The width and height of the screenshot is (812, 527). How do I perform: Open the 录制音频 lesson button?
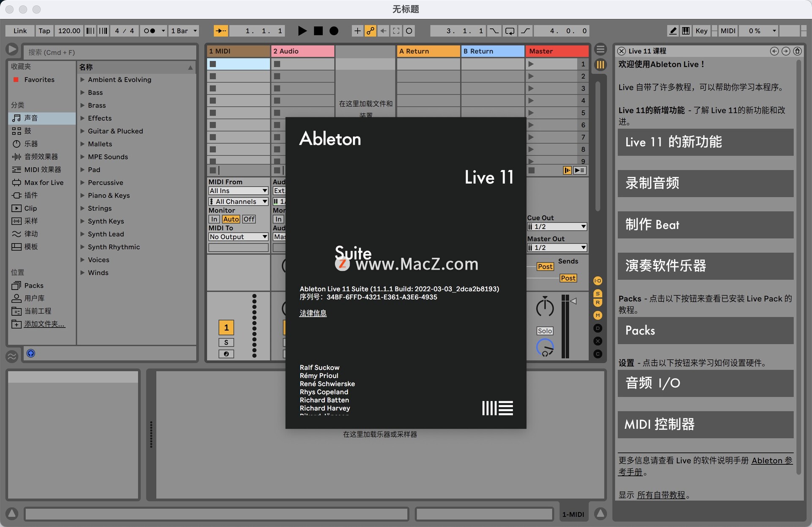click(705, 183)
